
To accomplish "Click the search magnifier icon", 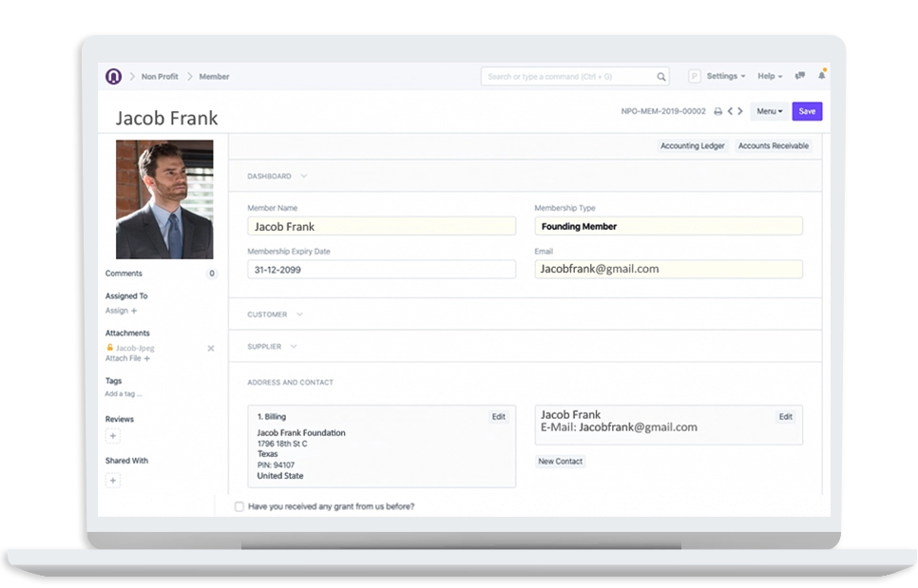I will pos(661,77).
